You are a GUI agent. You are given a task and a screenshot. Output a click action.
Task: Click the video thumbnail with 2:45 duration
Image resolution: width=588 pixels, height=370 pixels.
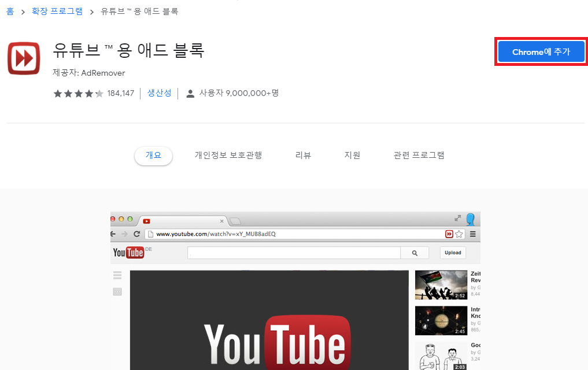[x=441, y=320]
